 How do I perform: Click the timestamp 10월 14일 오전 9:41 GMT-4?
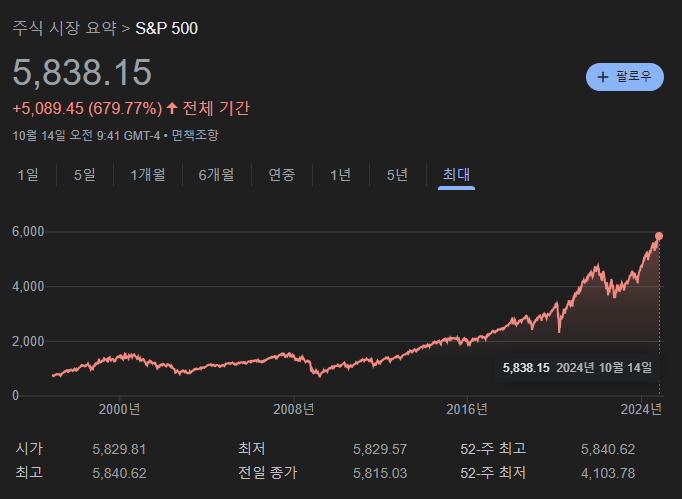click(86, 135)
